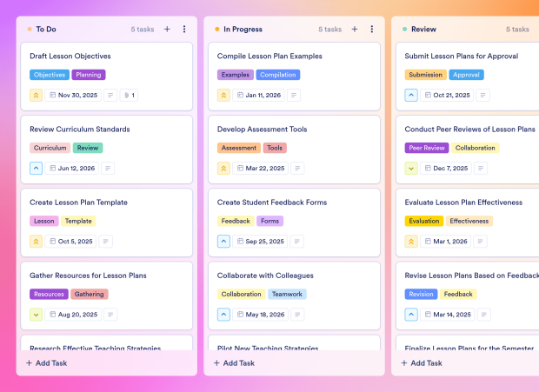Open description icon on Compile Lesson Plan Examples
The image size is (539, 392).
coord(294,95)
